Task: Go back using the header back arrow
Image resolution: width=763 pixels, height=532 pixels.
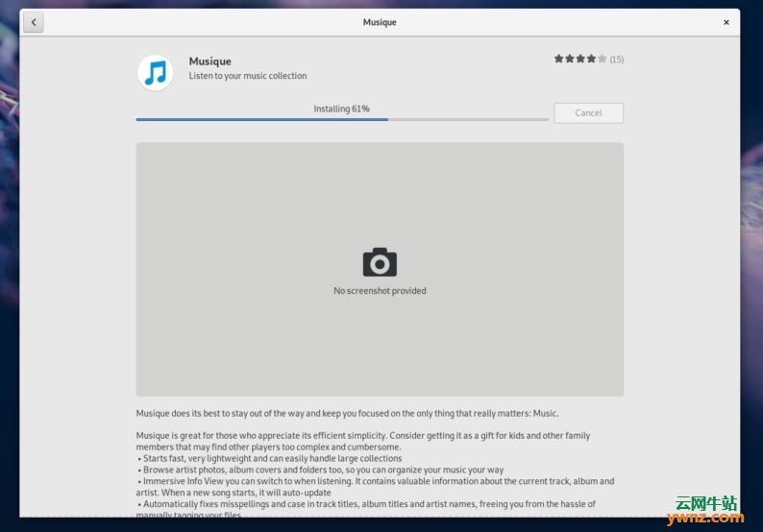Action: (34, 22)
